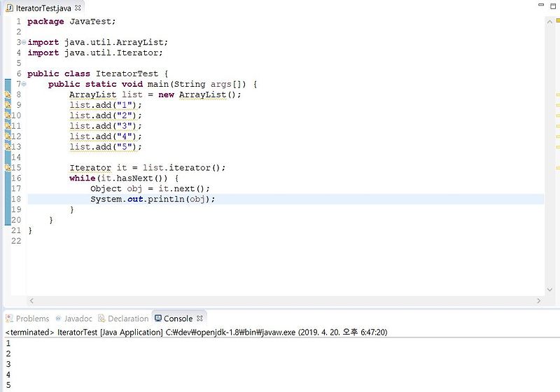Viewport: 560px width, 392px height.
Task: Open the Declaration tab
Action: pyautogui.click(x=124, y=318)
